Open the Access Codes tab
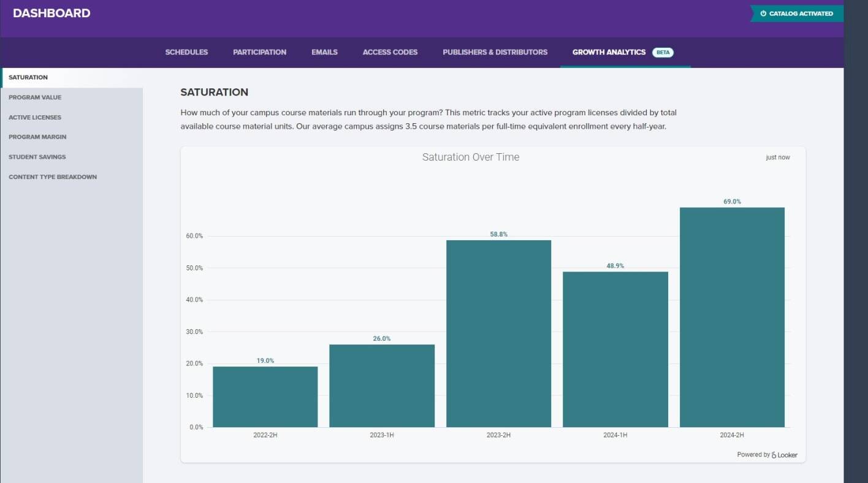Viewport: 868px width, 483px height. coord(390,52)
